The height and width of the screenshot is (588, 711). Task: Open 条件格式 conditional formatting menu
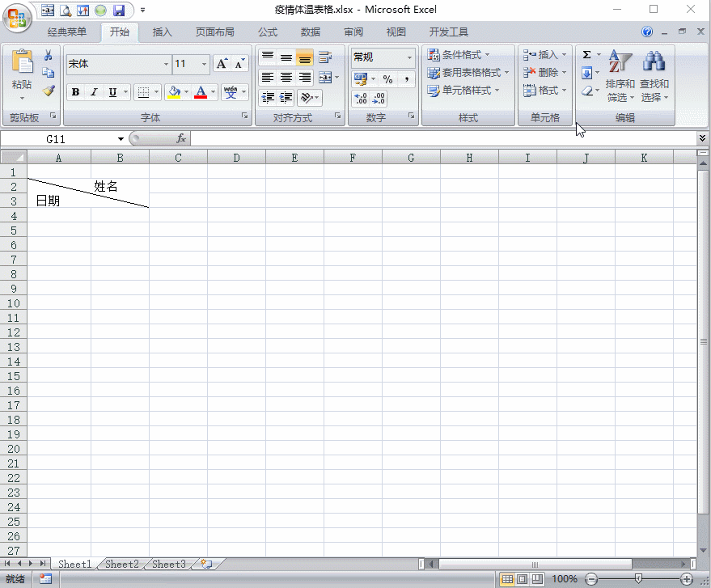coord(459,55)
